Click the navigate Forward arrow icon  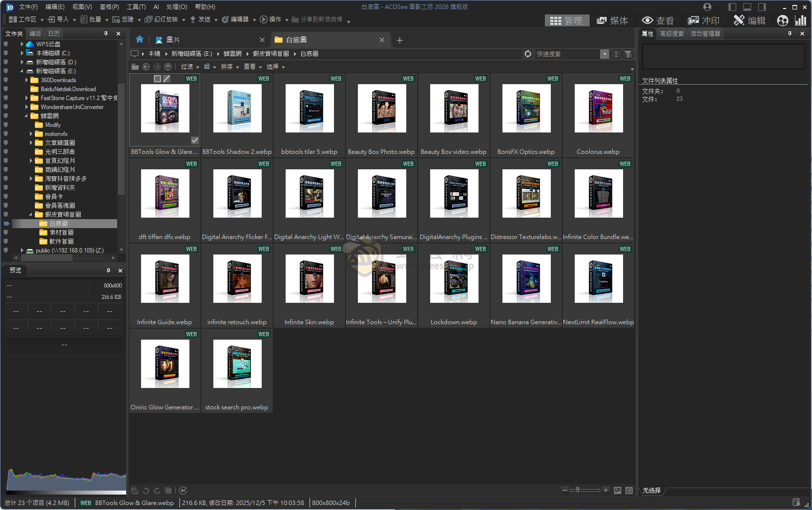pyautogui.click(x=157, y=67)
